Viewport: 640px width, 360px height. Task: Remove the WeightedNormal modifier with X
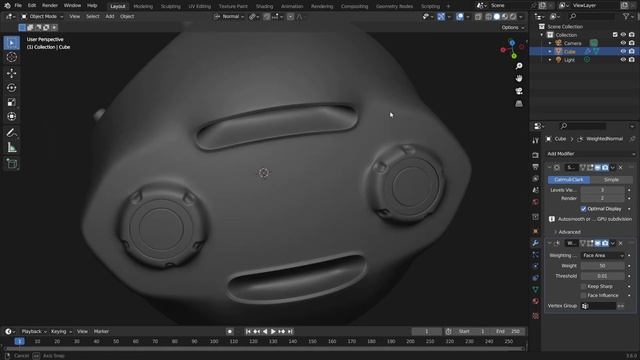[x=620, y=243]
